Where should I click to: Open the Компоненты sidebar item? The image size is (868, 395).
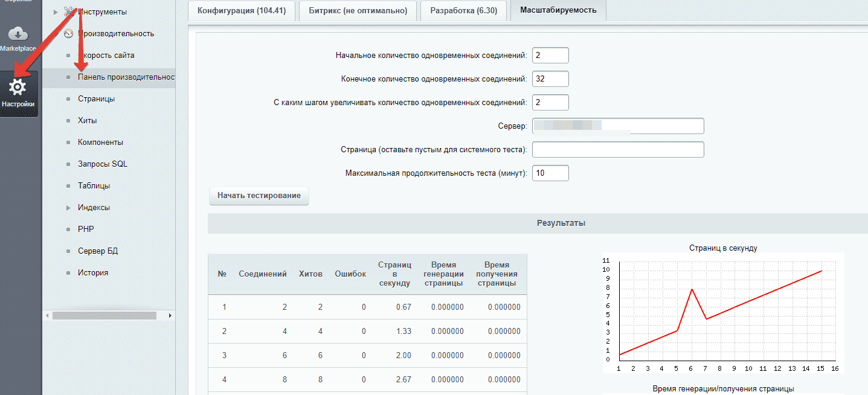[100, 142]
